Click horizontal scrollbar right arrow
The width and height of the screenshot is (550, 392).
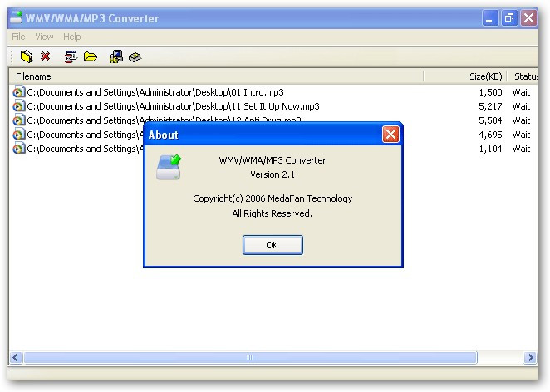click(530, 357)
